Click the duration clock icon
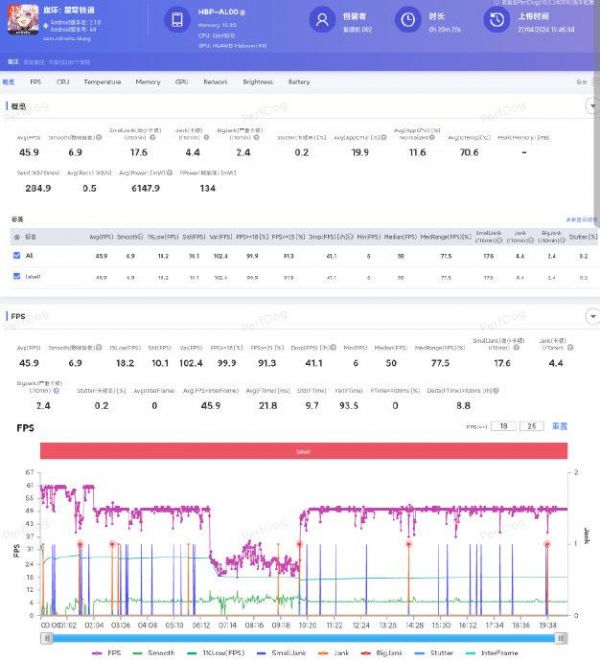 point(407,21)
